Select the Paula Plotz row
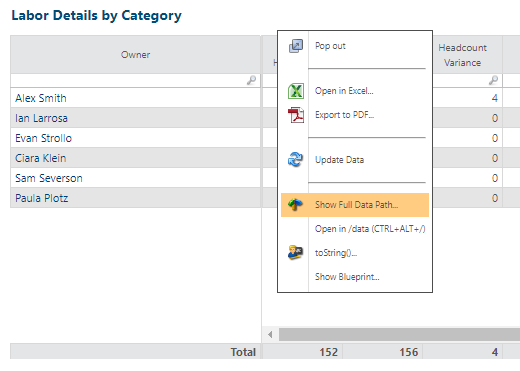 pos(135,198)
